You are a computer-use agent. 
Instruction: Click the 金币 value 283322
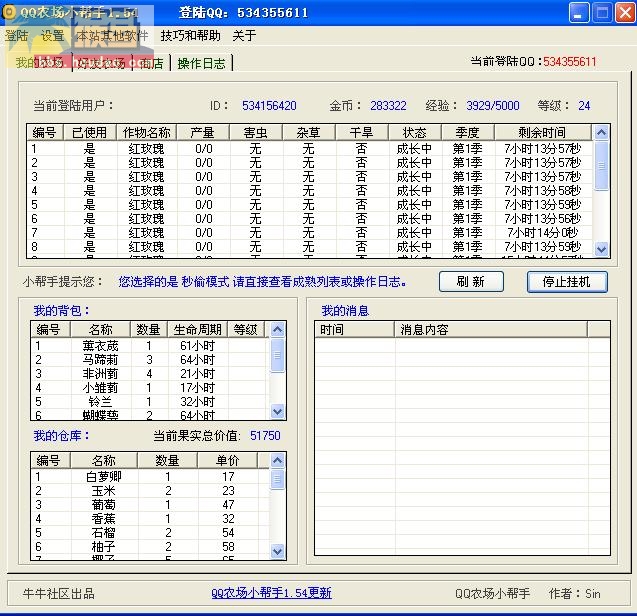coord(388,106)
